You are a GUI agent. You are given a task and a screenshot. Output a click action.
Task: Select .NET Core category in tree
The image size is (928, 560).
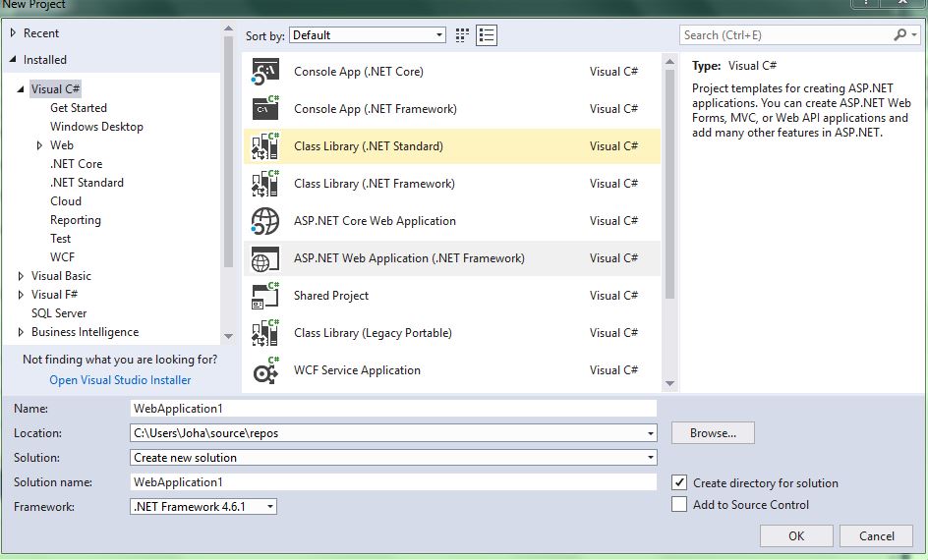(76, 164)
